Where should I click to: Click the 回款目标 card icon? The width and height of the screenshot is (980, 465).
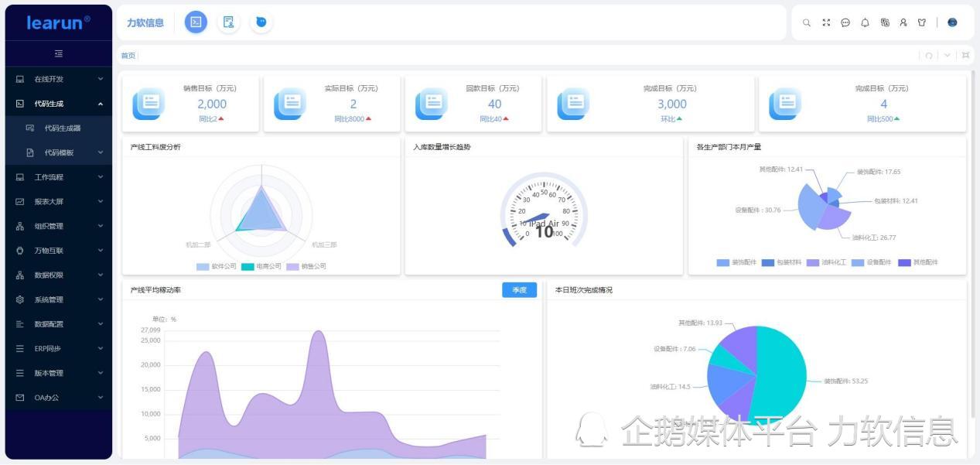(x=431, y=104)
